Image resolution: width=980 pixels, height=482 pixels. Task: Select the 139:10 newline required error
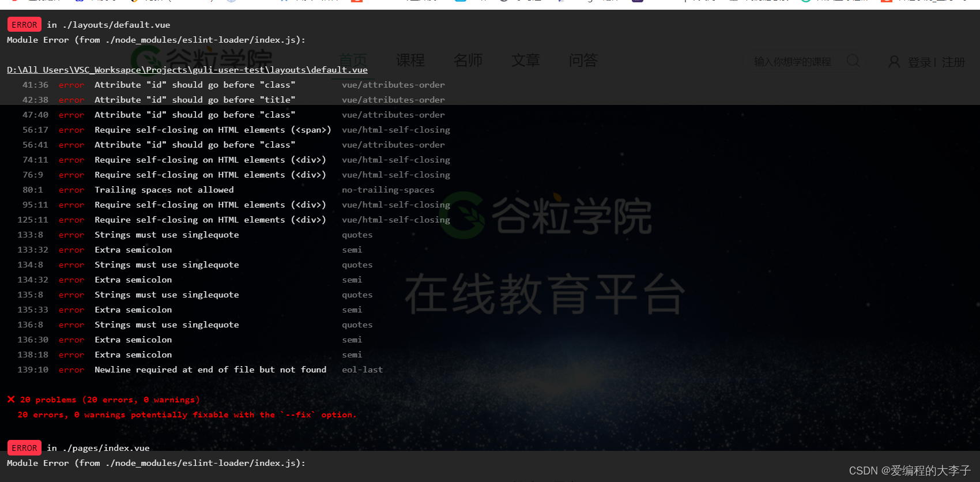pos(200,370)
